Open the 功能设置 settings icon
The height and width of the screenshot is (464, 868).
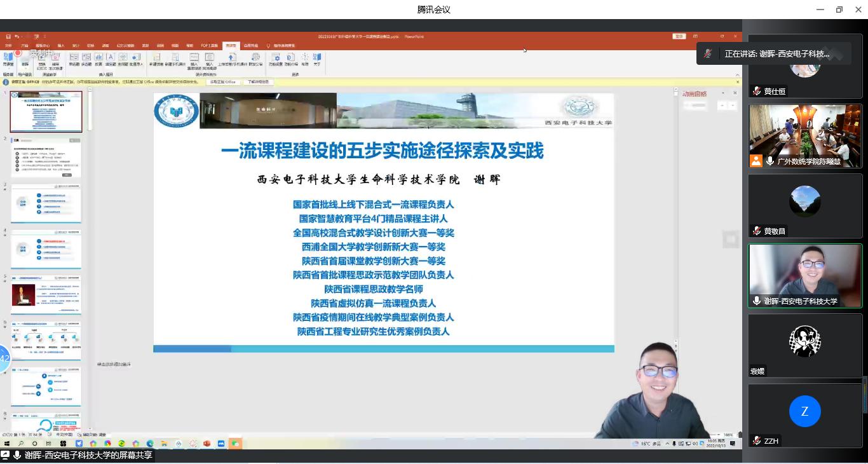pyautogui.click(x=276, y=58)
